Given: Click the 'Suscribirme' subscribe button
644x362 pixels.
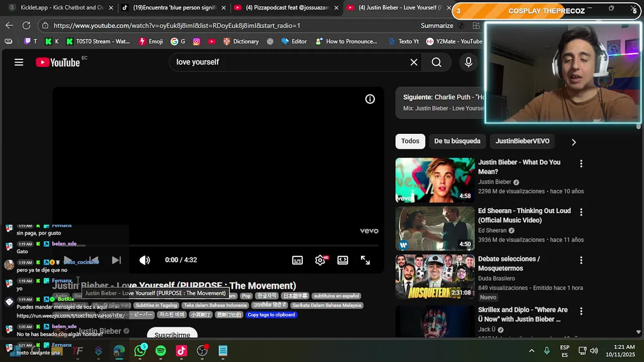Looking at the screenshot, I should 172,334.
